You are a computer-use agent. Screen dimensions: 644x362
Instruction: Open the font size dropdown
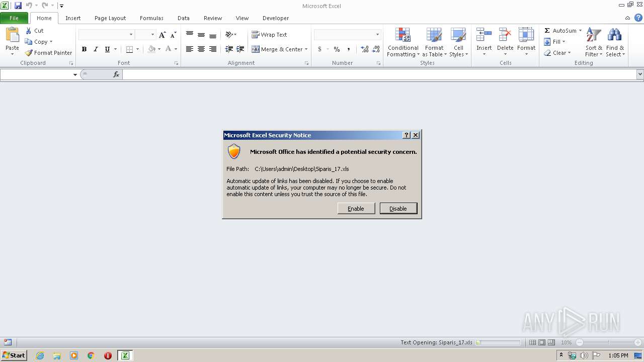click(152, 35)
